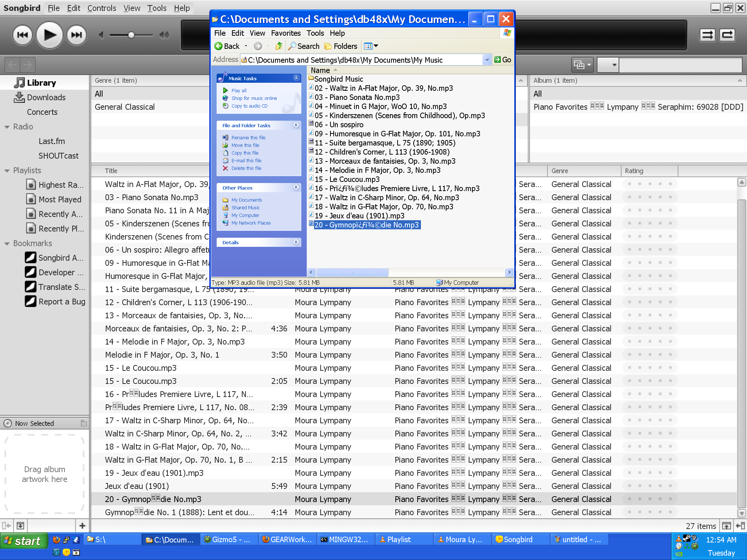Open the Songbird search engine dropdown

(x=608, y=65)
